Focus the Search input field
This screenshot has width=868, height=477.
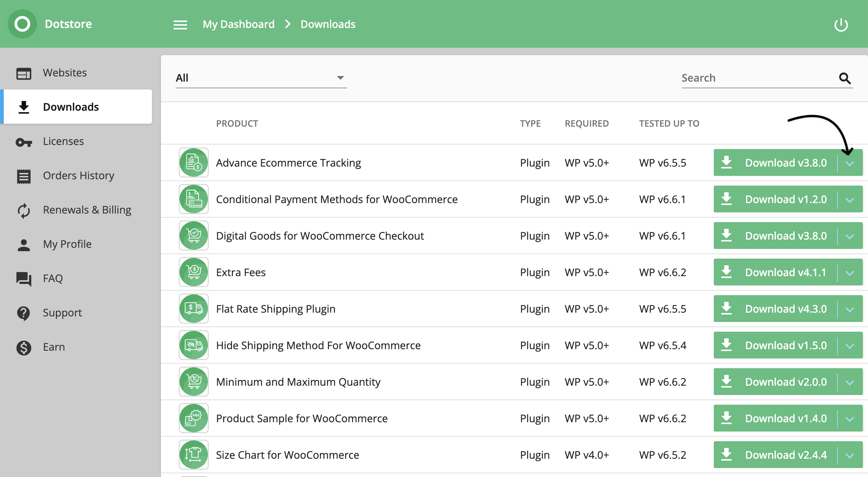[x=758, y=78]
